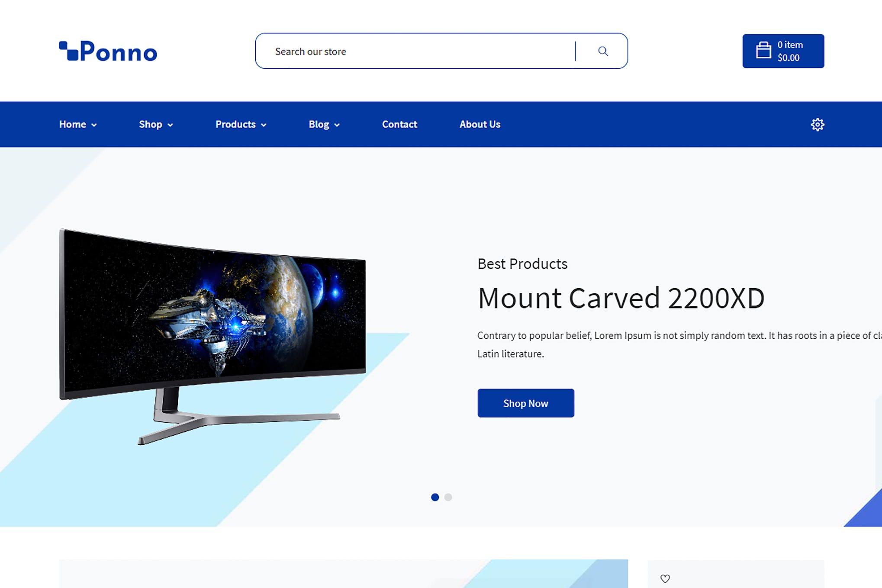This screenshot has width=882, height=588.
Task: Toggle the first carousel dot indicator
Action: click(x=435, y=497)
